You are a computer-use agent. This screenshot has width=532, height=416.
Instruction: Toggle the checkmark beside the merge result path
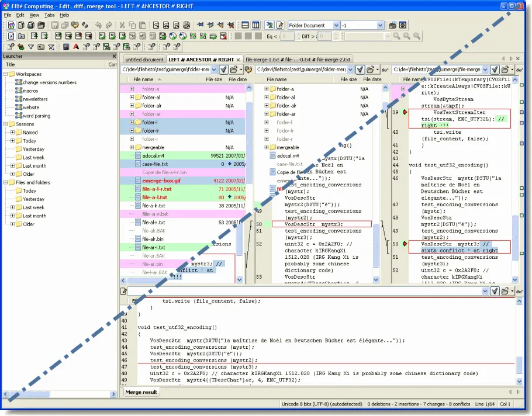(x=495, y=290)
